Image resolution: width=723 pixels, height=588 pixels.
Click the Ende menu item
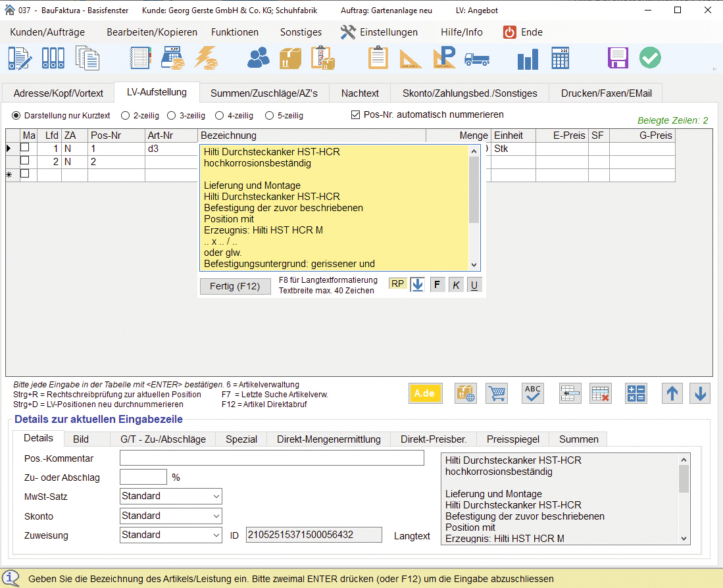523,32
